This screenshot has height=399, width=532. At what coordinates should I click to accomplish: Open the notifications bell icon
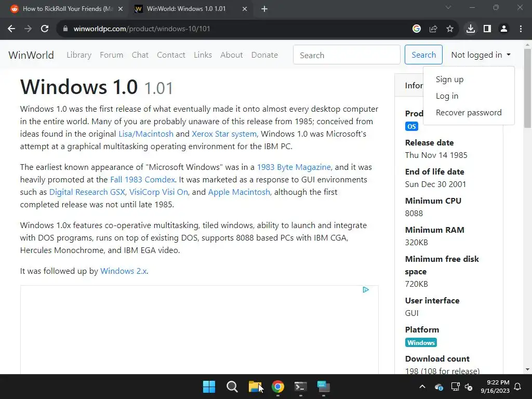(x=518, y=387)
